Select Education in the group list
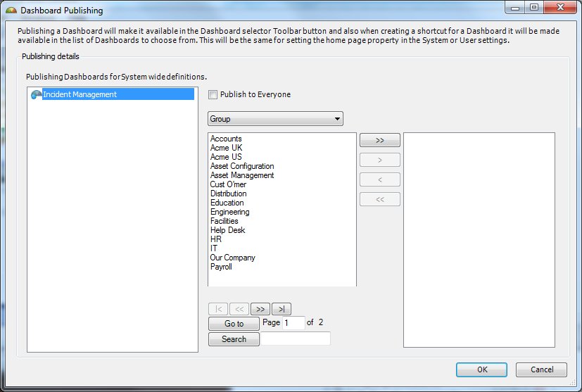Screen dimensions: 582x392 [x=227, y=203]
